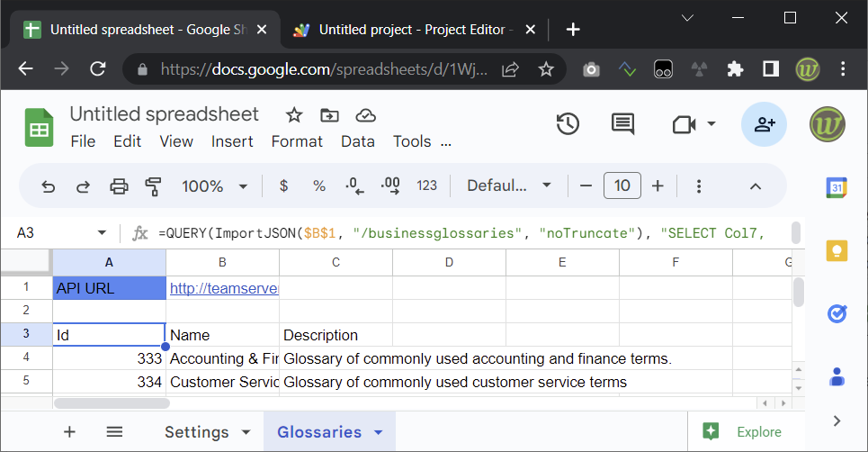Viewport: 868px width, 452px height.
Task: Select row 4 header
Action: 26,357
